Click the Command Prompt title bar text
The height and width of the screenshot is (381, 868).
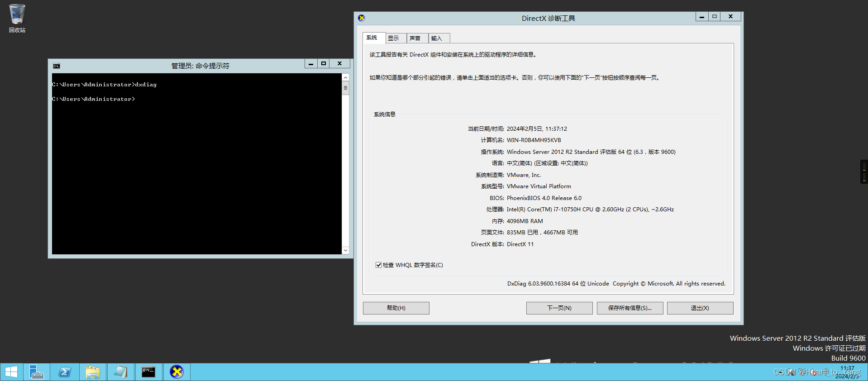click(200, 66)
